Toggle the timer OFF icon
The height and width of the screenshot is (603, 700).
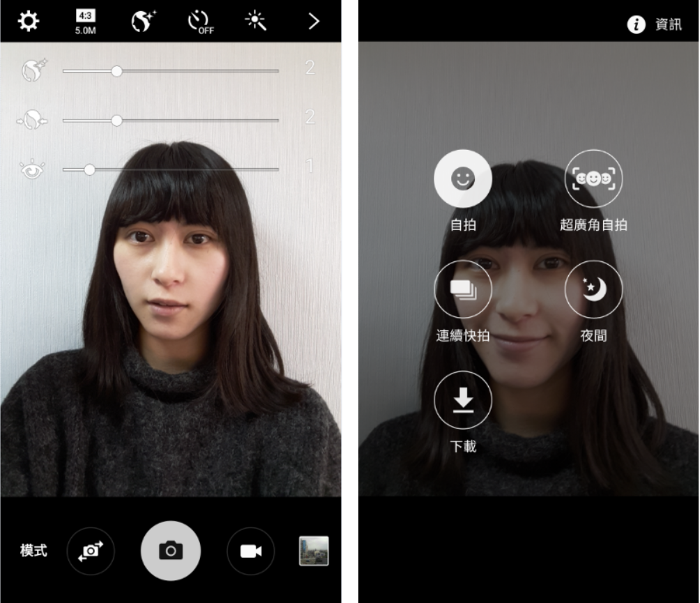point(200,22)
